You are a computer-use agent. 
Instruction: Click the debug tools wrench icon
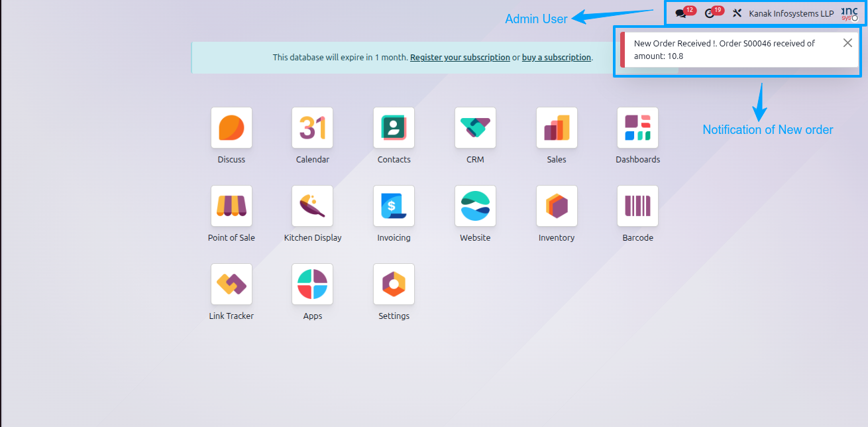(737, 13)
